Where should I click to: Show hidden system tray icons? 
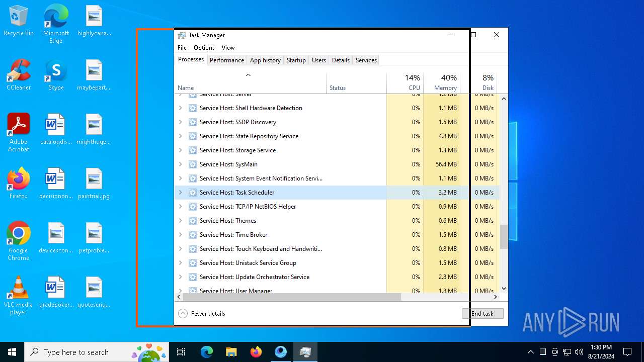[x=530, y=352]
